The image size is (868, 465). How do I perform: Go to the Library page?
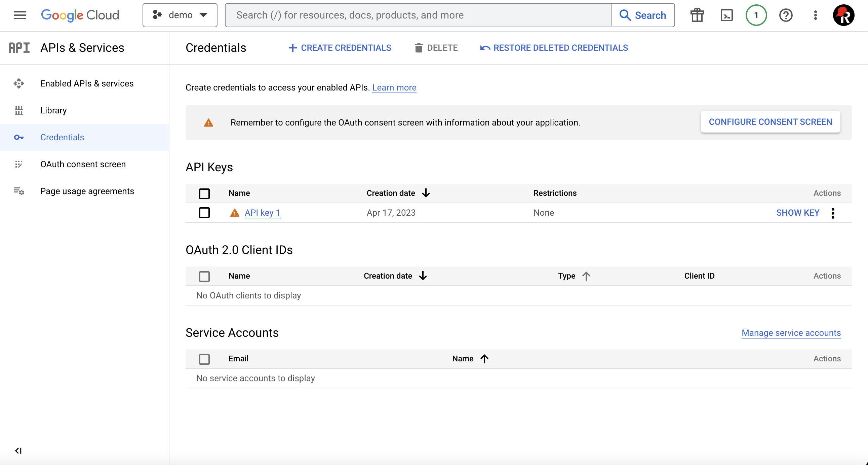(x=53, y=110)
